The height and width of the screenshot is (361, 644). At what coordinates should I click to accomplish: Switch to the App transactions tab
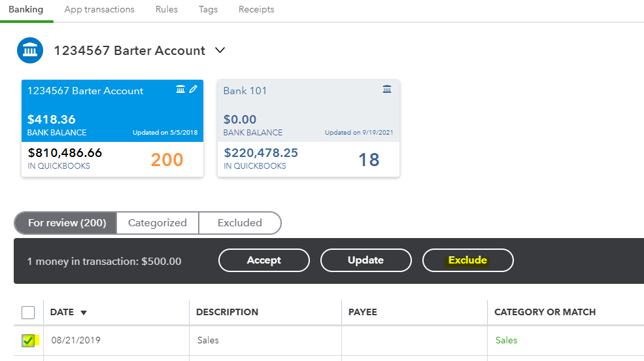99,10
